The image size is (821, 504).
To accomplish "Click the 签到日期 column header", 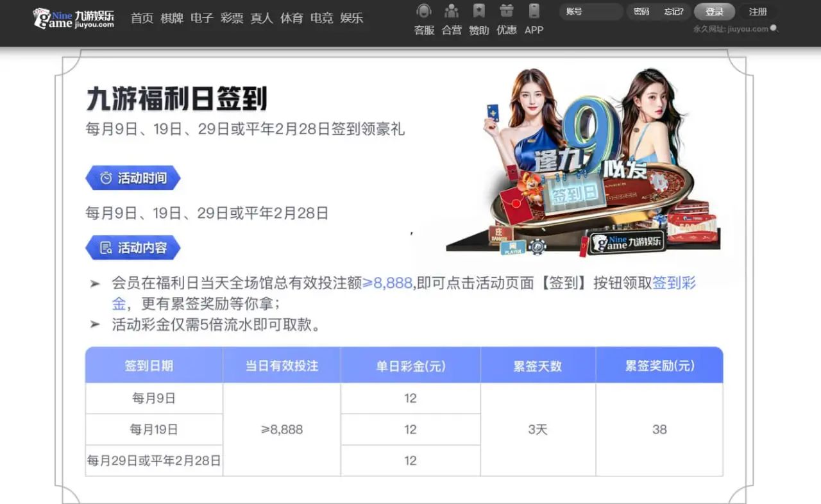I will click(x=154, y=365).
